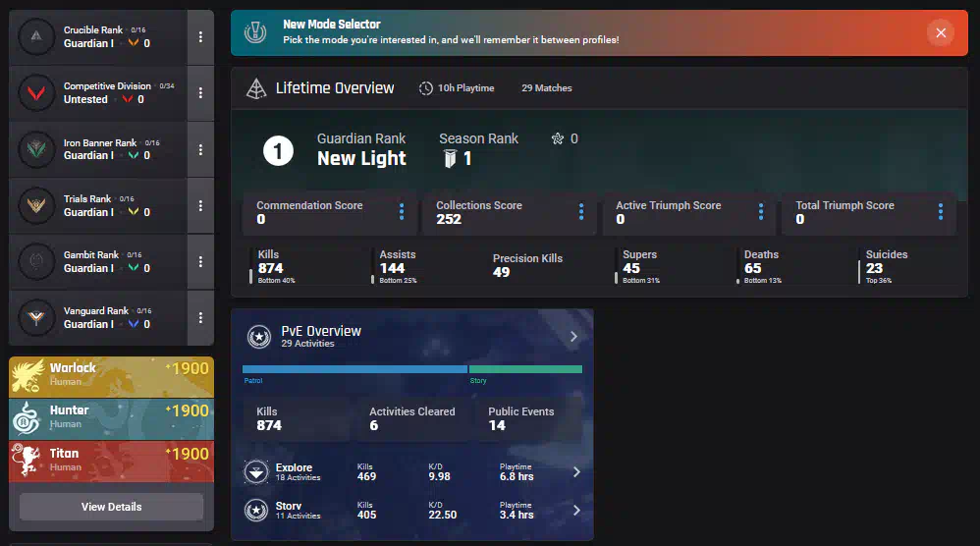Click the Gambit Rank emblem icon
Screen dimensions: 980x546
click(x=36, y=262)
